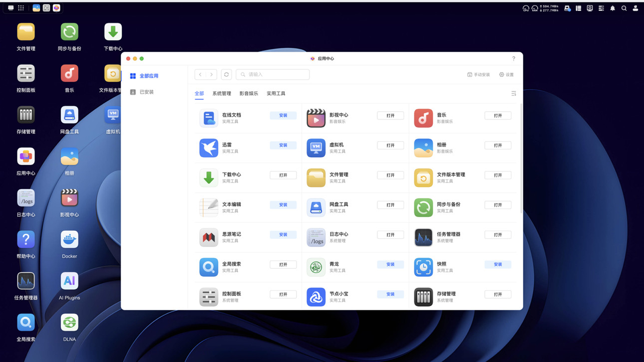Switch to the 系统管理 tab

(222, 94)
